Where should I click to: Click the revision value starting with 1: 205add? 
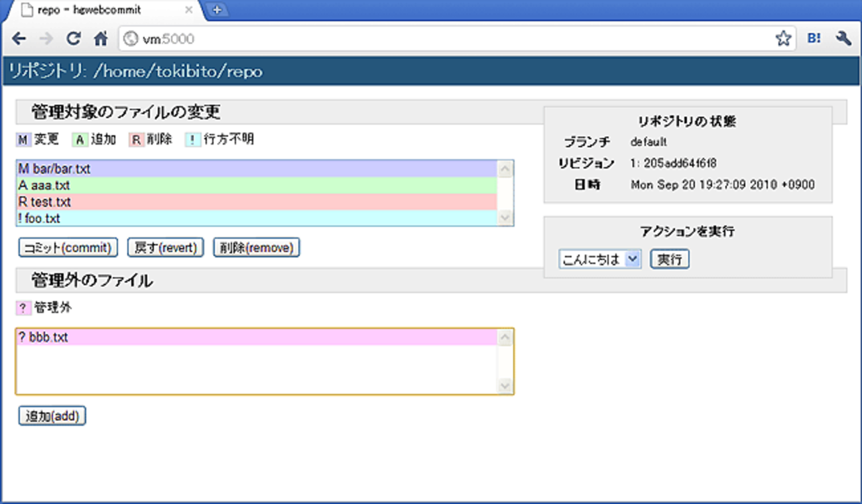click(x=673, y=163)
